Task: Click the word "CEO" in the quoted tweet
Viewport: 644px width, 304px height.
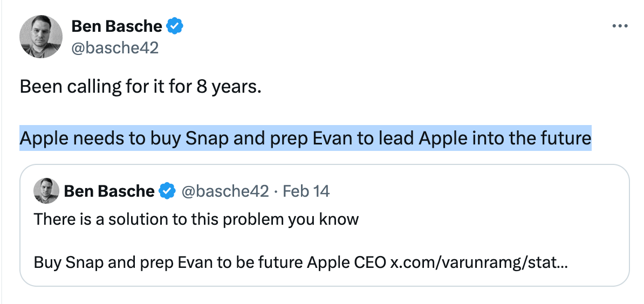Action: pos(370,262)
